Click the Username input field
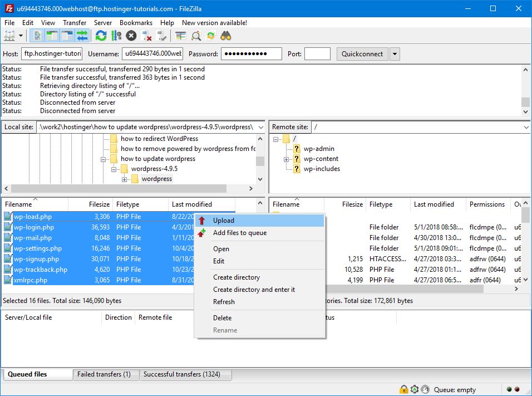532x396 pixels. click(x=152, y=53)
